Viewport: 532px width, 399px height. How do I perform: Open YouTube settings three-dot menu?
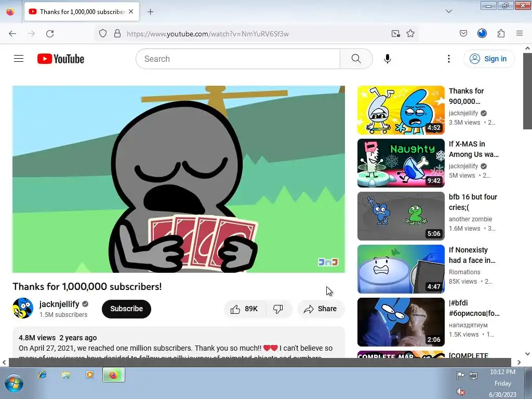point(448,59)
